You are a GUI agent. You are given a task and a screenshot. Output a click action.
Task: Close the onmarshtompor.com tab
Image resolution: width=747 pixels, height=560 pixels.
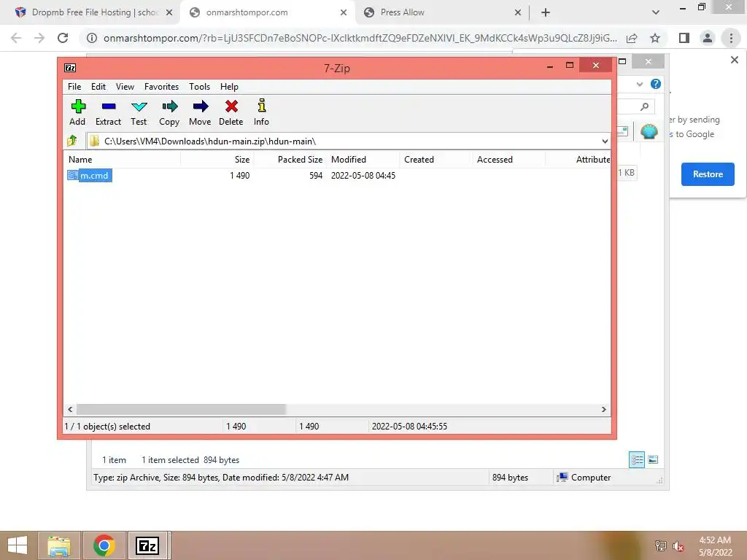click(x=344, y=12)
